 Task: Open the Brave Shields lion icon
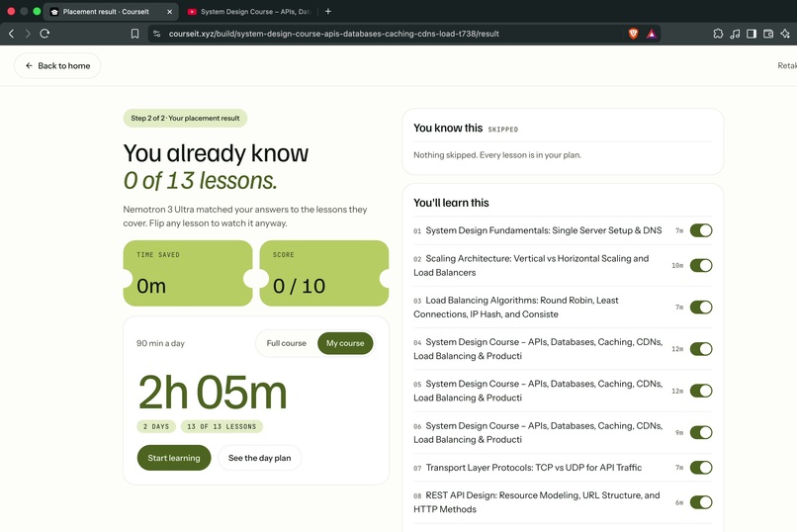[633, 34]
